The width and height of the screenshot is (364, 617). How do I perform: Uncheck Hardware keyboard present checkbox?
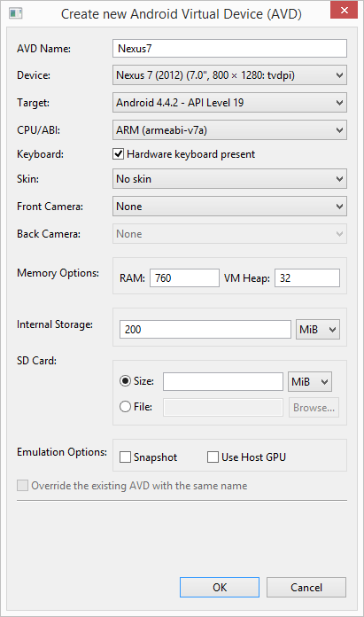click(119, 154)
